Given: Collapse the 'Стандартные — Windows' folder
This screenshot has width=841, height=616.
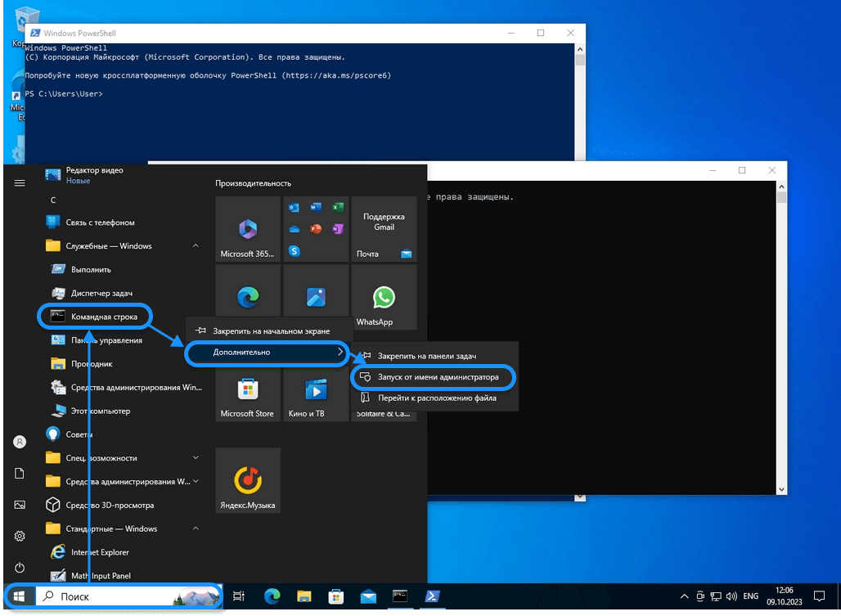Looking at the screenshot, I should pyautogui.click(x=196, y=528).
